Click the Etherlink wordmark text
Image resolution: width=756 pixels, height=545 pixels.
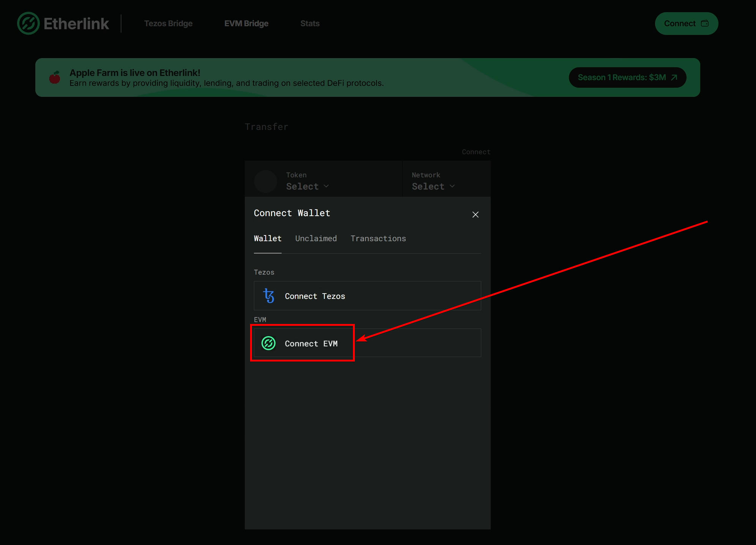coord(76,24)
